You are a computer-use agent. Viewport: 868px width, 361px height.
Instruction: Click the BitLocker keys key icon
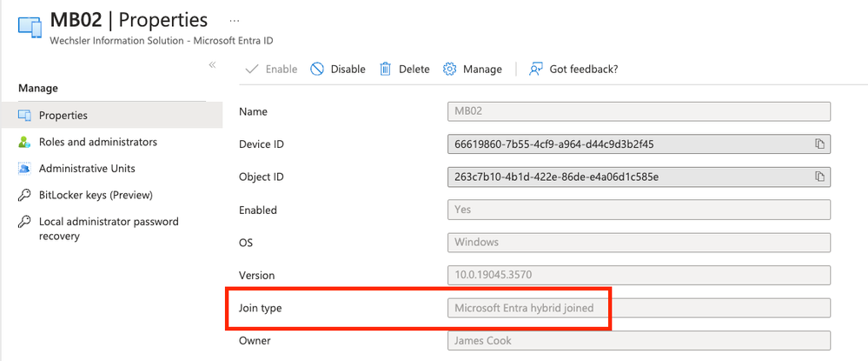pos(24,195)
